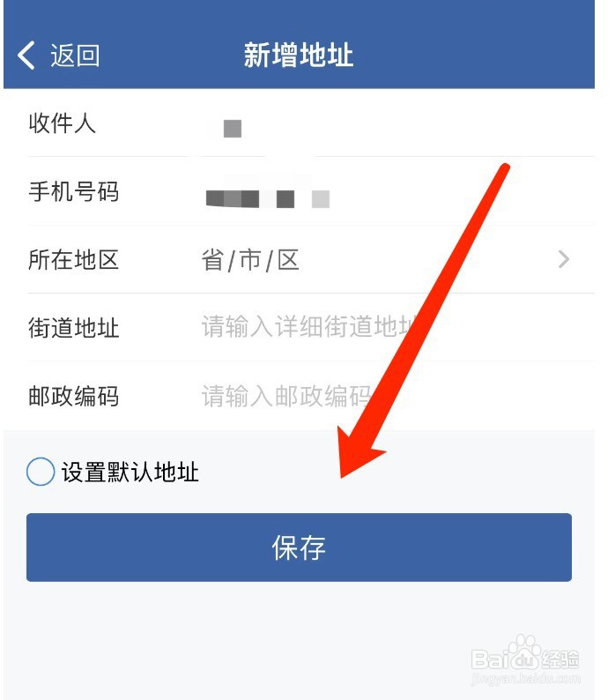Screen dimensions: 615x700
Task: Tap the 设置默认地址 label text
Action: 130,472
